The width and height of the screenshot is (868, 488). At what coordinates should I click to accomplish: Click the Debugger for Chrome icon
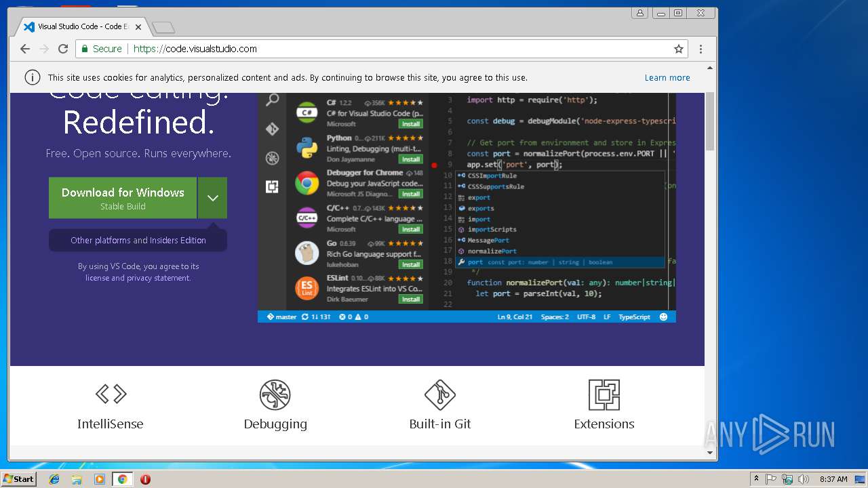point(307,183)
